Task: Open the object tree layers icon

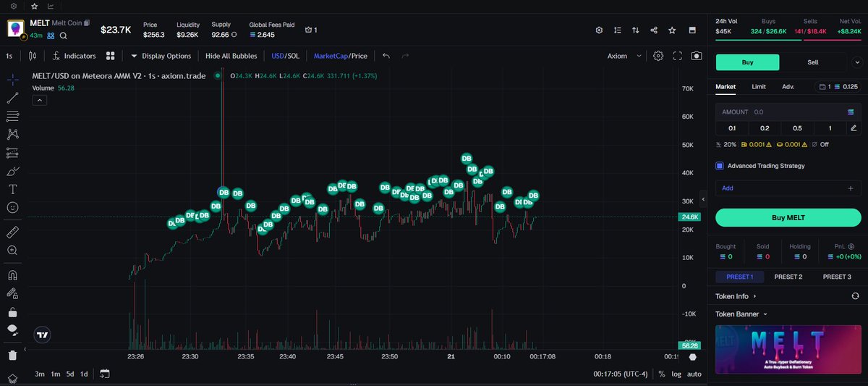Action: pos(12,379)
